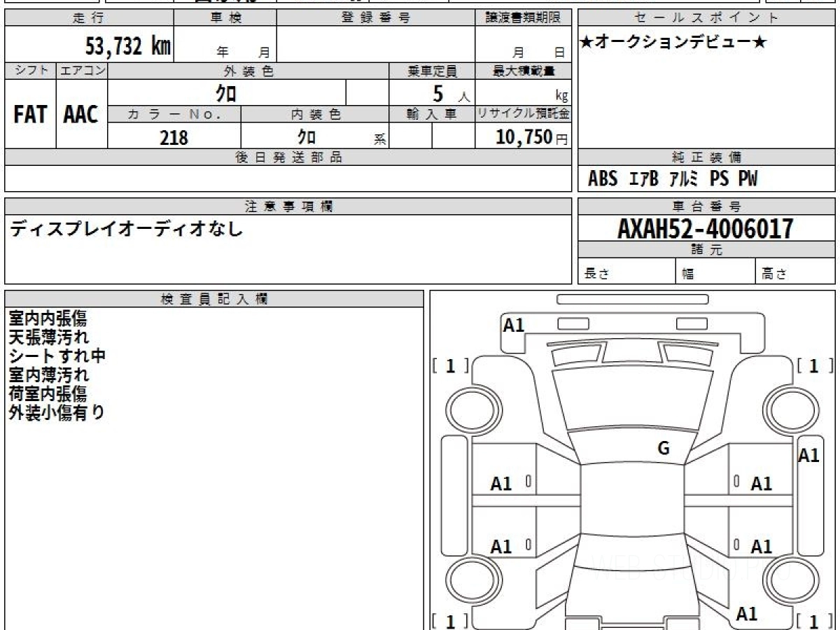Click the 高さ dimension label
The image size is (840, 630).
pos(775,274)
